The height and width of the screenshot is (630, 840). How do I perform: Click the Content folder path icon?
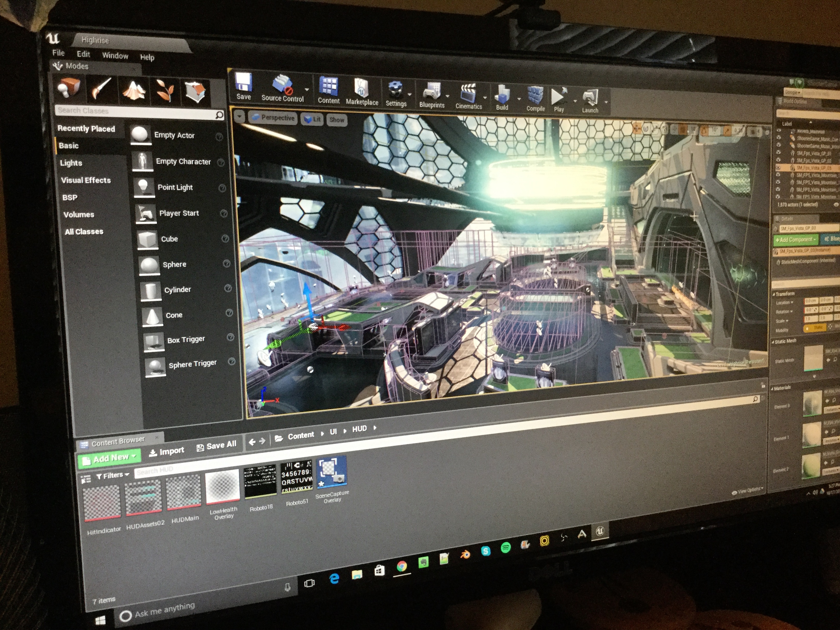279,438
